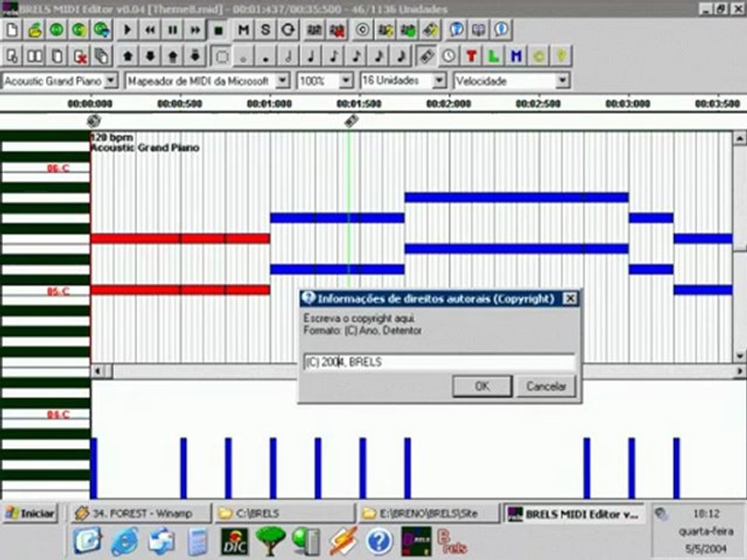747x560 pixels.
Task: Toggle the black M mute button
Action: click(x=243, y=30)
